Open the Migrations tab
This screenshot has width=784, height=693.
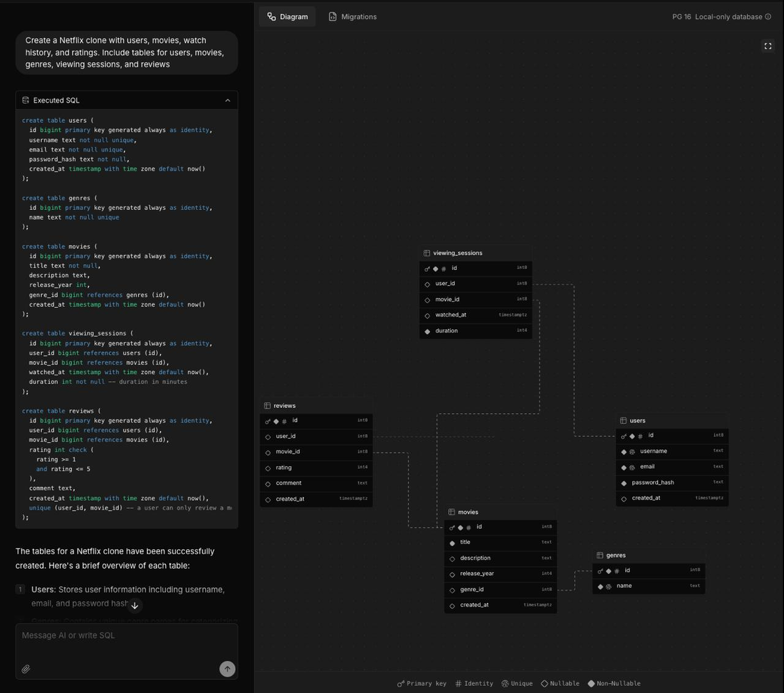(353, 16)
